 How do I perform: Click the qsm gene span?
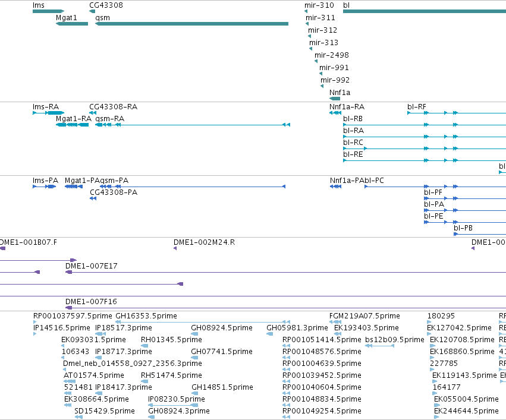tap(191, 24)
